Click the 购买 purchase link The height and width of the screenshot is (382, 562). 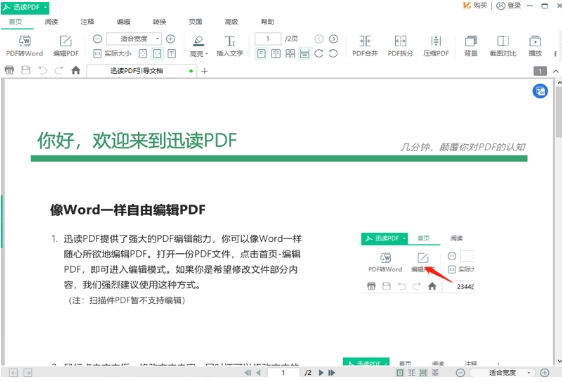pos(475,6)
